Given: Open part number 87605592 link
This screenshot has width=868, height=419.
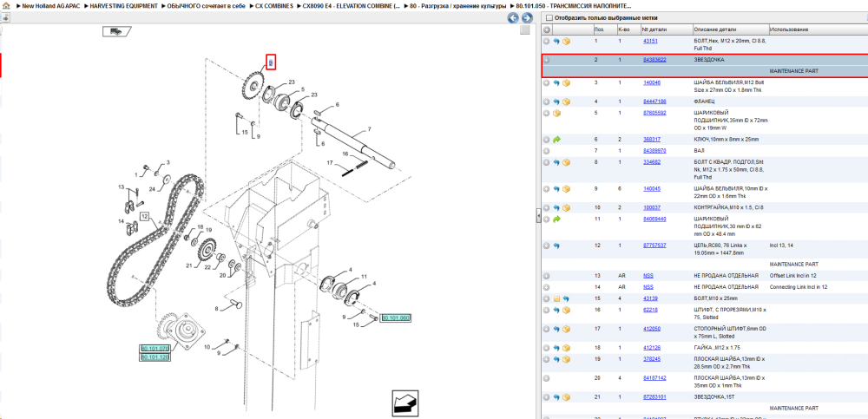Looking at the screenshot, I should [x=654, y=113].
